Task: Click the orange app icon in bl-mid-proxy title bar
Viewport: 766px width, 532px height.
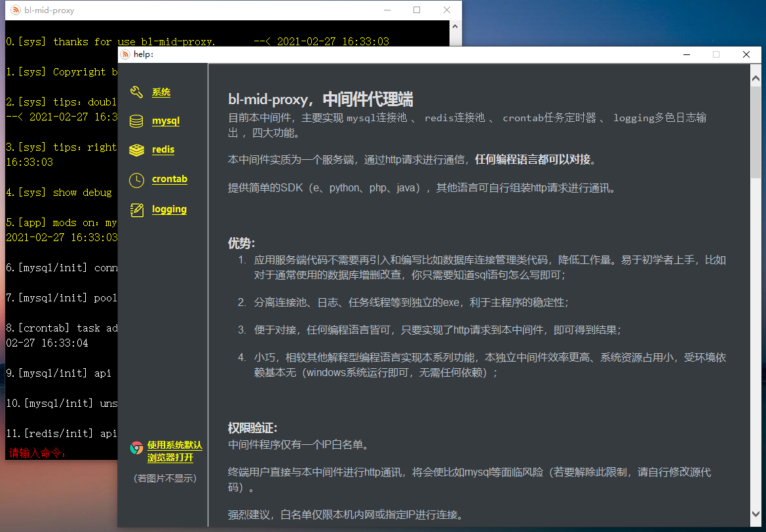Action: (17, 10)
